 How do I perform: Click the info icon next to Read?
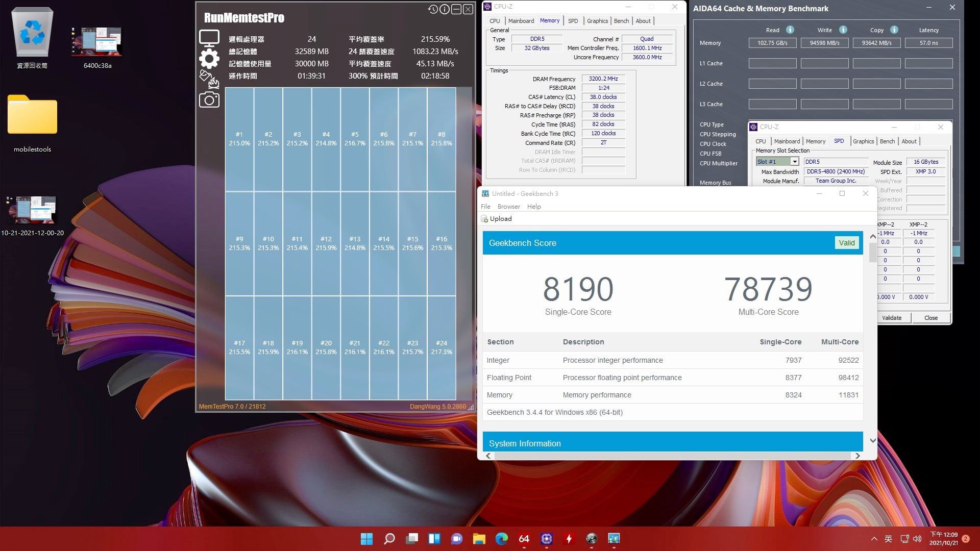pos(790,30)
